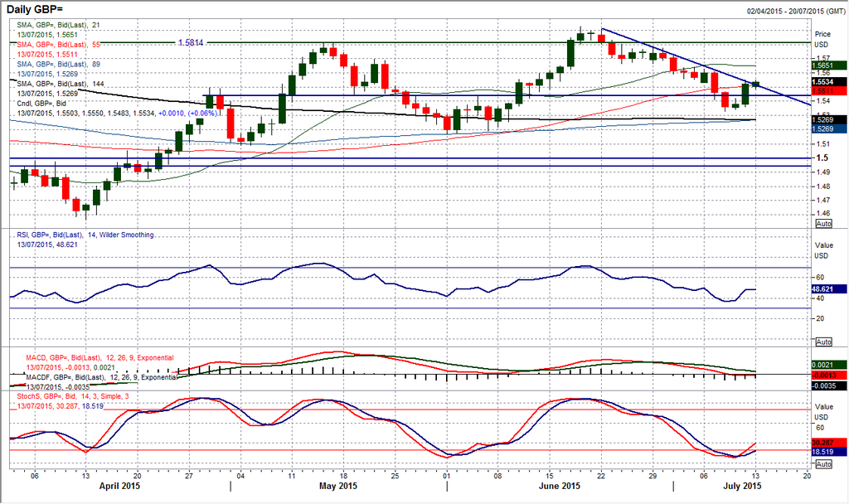Select the MACD 12, 26, 9 Exponential legend
The image size is (849, 504).
(x=100, y=358)
